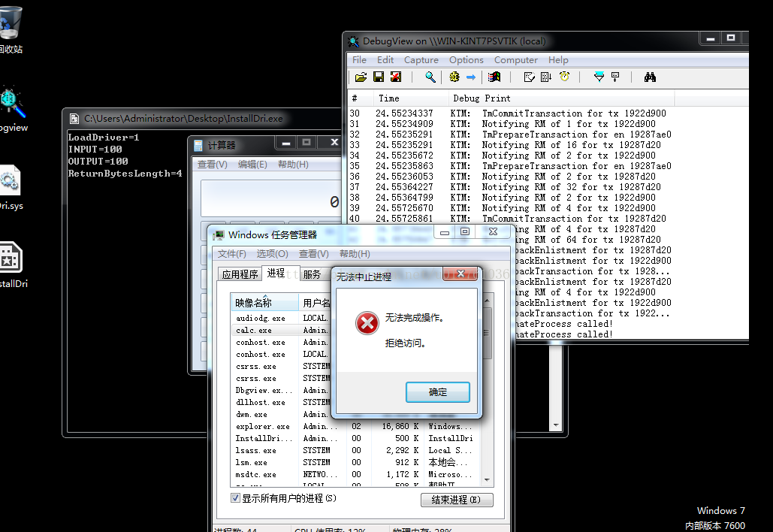Click console window scrollbar down arrow

[x=556, y=425]
